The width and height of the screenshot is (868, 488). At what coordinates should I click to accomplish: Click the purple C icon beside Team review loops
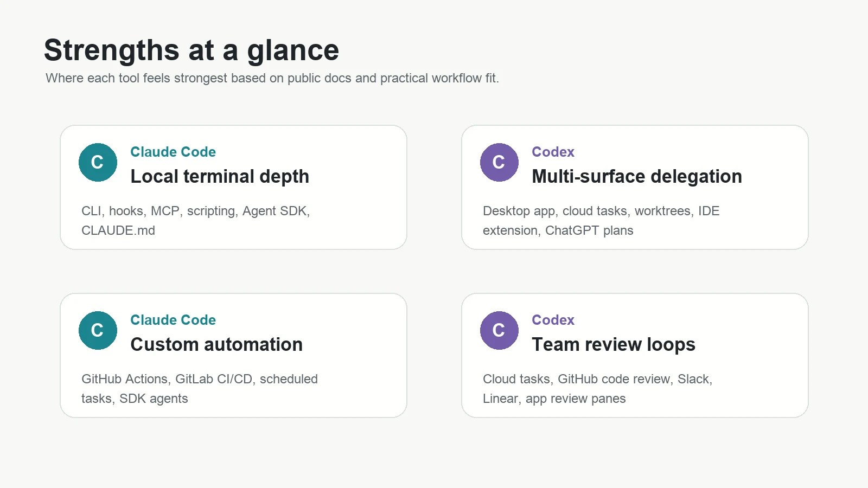[499, 330]
